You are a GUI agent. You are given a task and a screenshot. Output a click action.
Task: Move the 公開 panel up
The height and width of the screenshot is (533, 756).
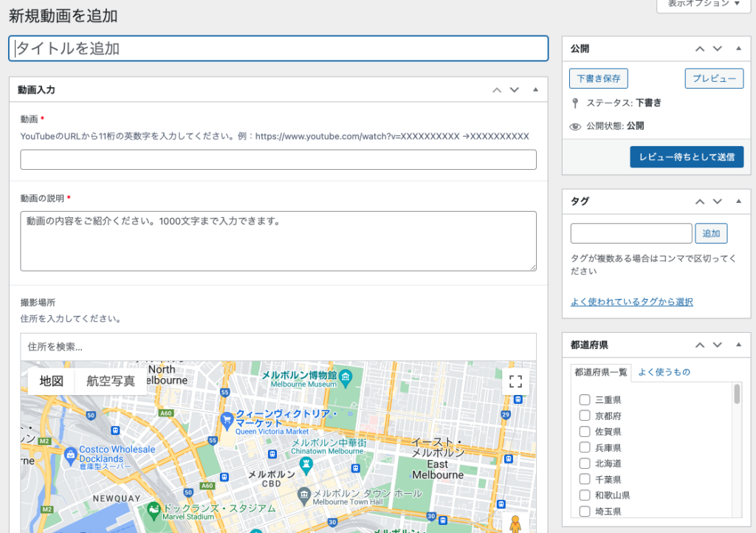700,49
